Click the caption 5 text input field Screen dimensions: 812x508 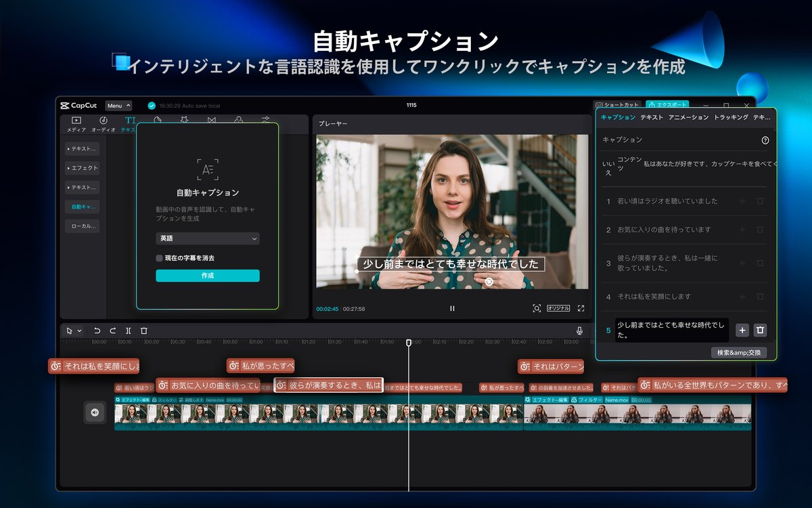coord(672,330)
